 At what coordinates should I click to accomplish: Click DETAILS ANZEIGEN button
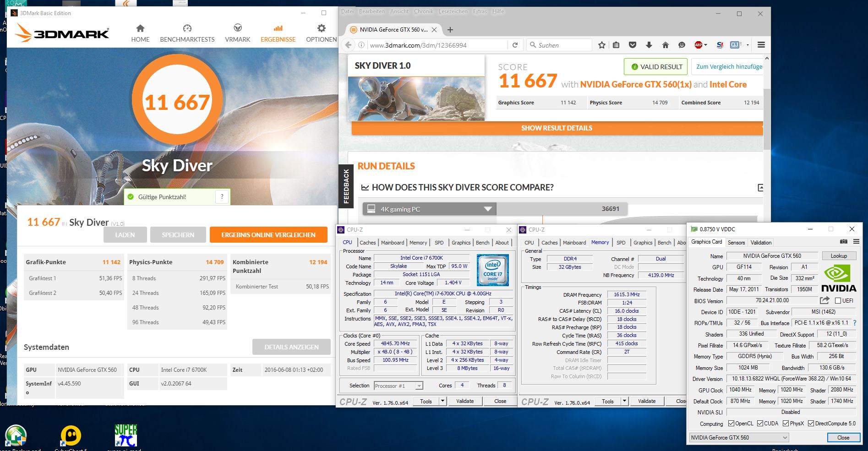click(x=291, y=347)
